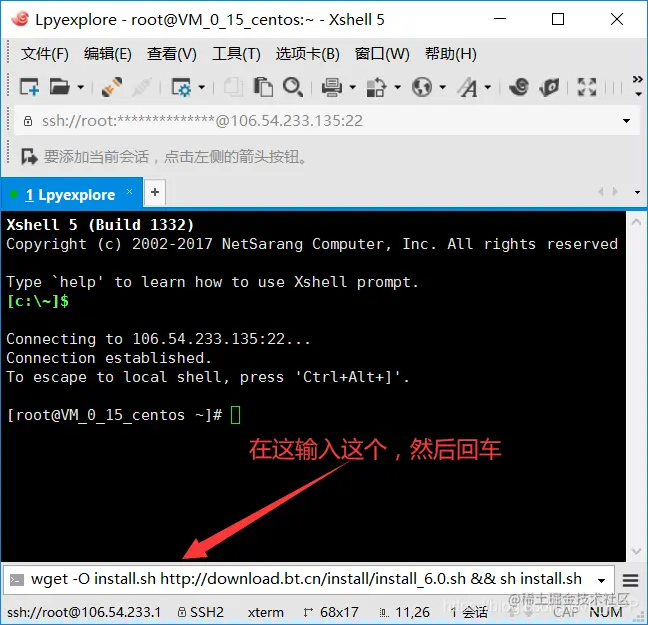Click the Font 'A' icon
The width and height of the screenshot is (648, 625).
[467, 87]
